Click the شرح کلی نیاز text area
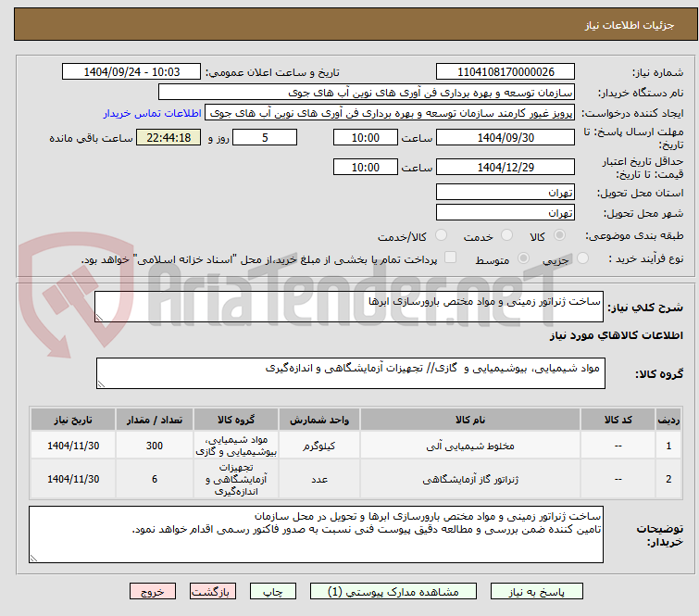The height and width of the screenshot is (616, 699). (x=349, y=307)
